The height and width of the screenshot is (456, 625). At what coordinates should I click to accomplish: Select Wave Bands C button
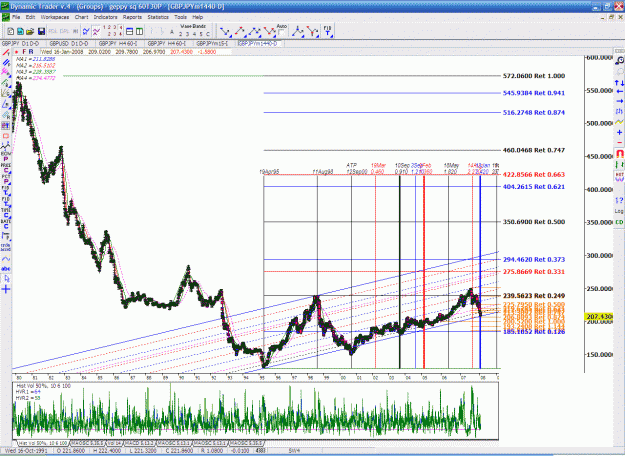pyautogui.click(x=207, y=34)
